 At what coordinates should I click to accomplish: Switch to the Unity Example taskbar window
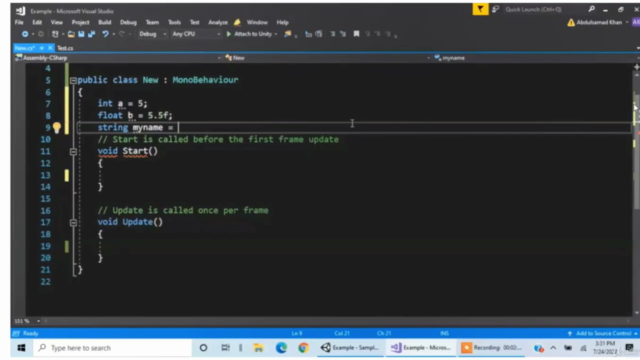pos(350,348)
